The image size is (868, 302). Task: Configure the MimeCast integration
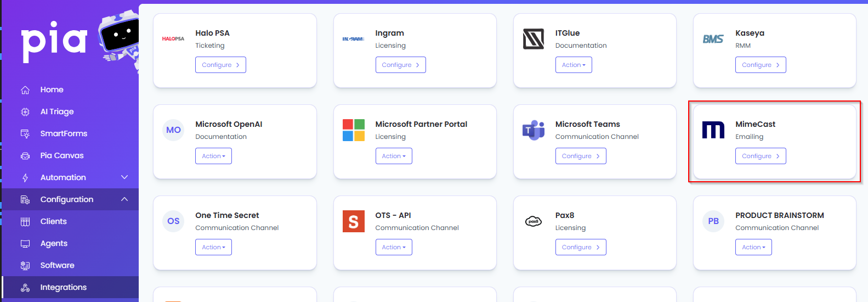click(761, 156)
